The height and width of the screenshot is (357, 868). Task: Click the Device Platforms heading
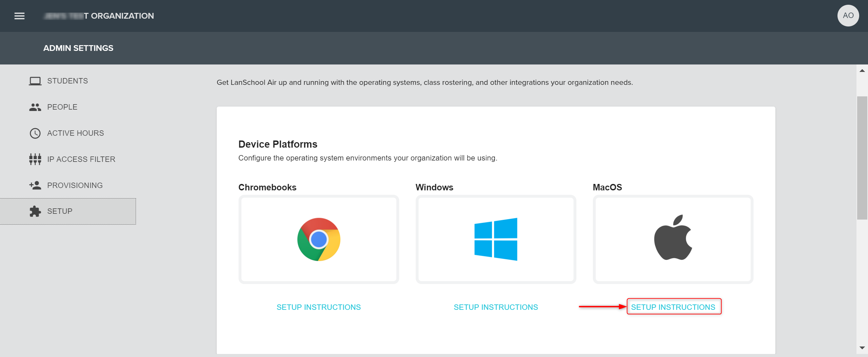point(278,144)
